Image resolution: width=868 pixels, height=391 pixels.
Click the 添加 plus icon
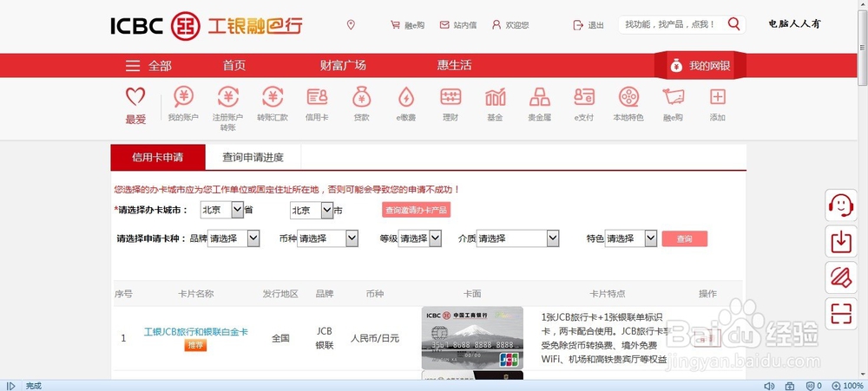tap(718, 97)
